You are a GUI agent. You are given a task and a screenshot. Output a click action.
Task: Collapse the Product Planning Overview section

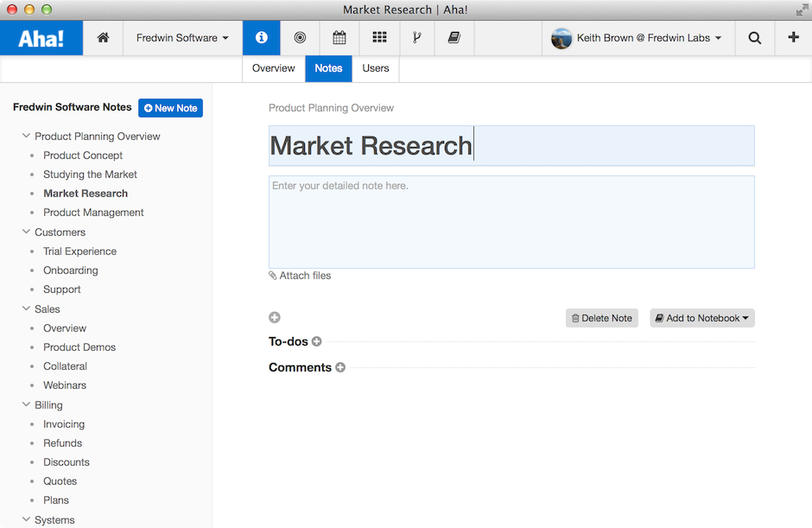click(26, 136)
